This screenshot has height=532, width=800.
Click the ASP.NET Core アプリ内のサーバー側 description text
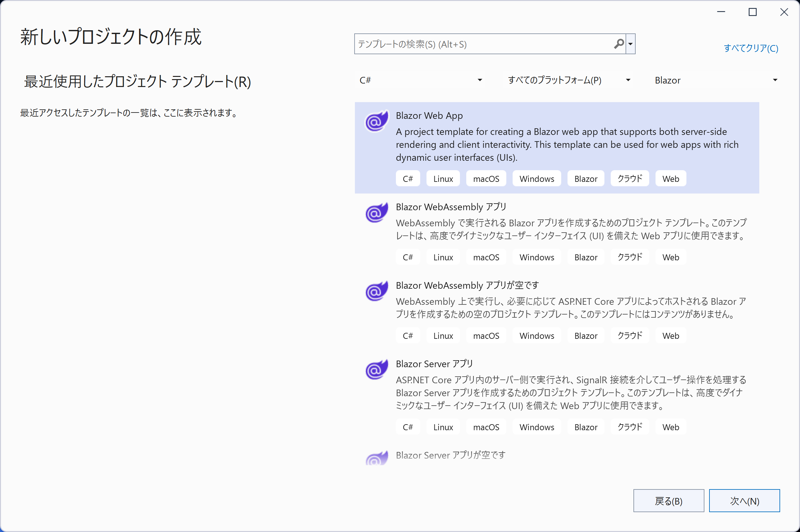[571, 393]
